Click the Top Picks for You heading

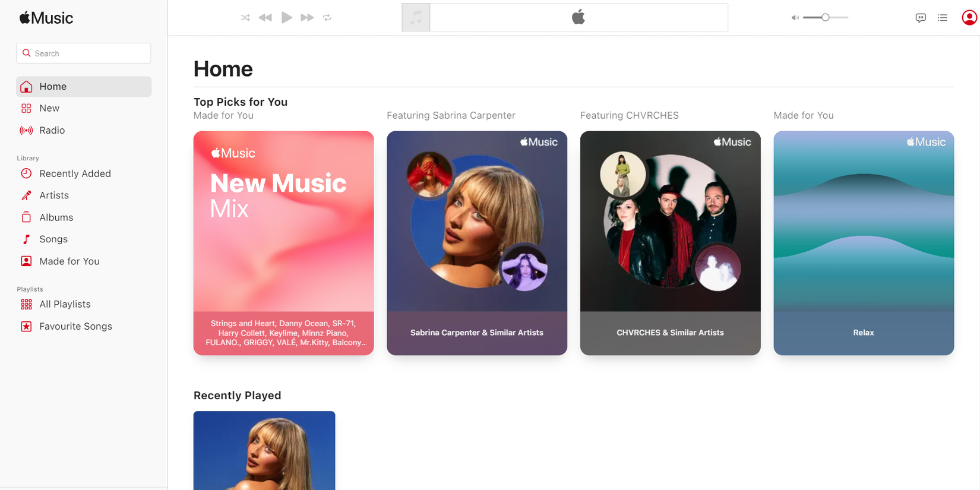click(241, 102)
